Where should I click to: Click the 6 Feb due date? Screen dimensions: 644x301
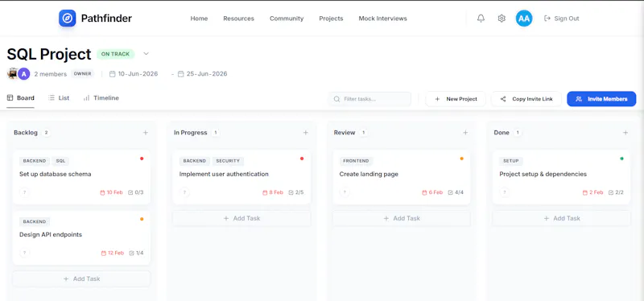pos(432,192)
